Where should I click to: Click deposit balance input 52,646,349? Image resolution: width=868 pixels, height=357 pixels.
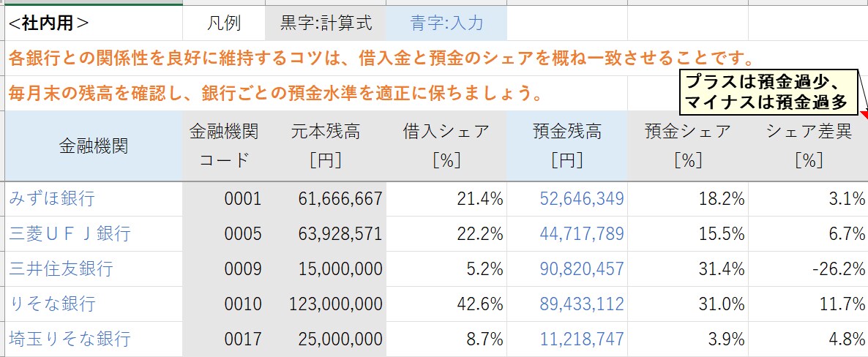(x=567, y=199)
